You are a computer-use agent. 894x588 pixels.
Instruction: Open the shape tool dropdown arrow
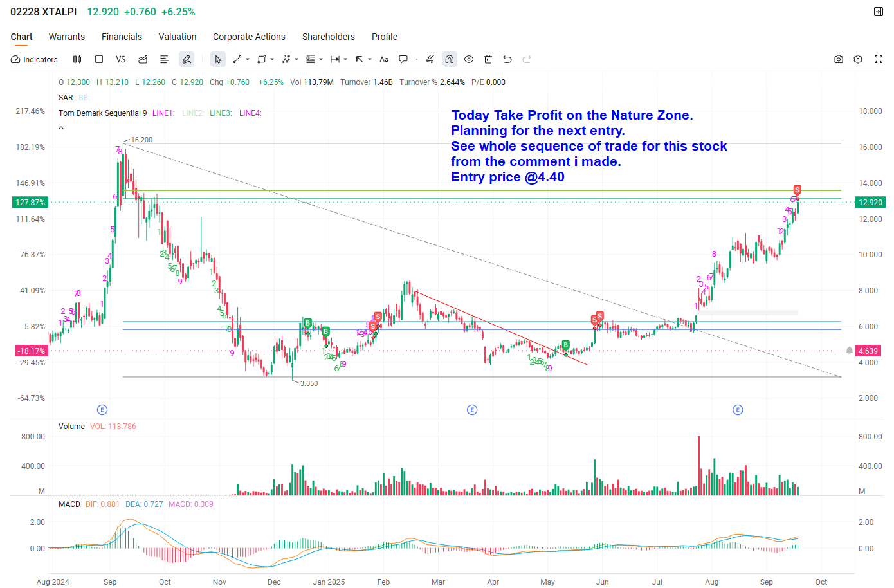tap(272, 59)
